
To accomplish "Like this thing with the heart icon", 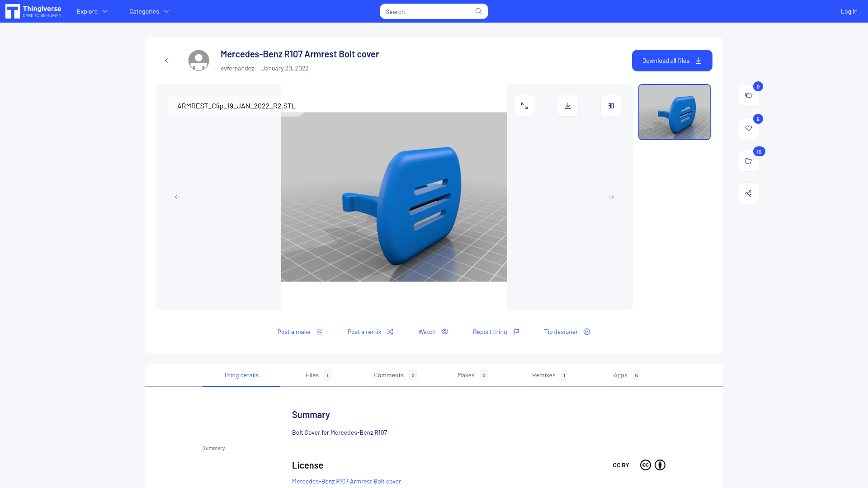I will pos(749,128).
